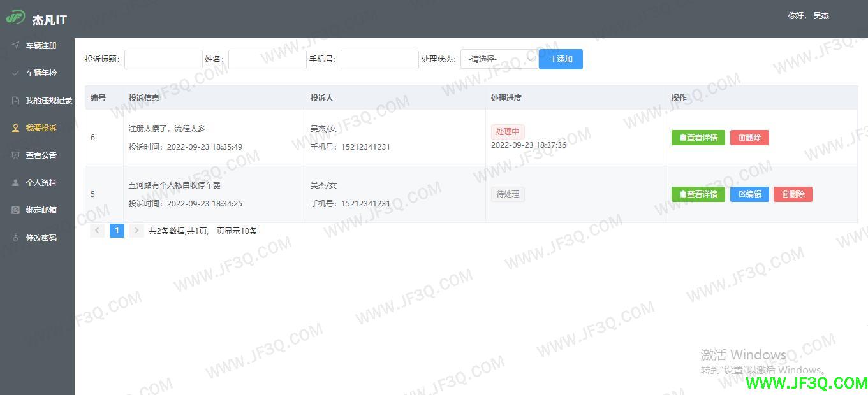Screen dimensions: 868x395
Task: Click the blue 添加 button
Action: point(560,59)
